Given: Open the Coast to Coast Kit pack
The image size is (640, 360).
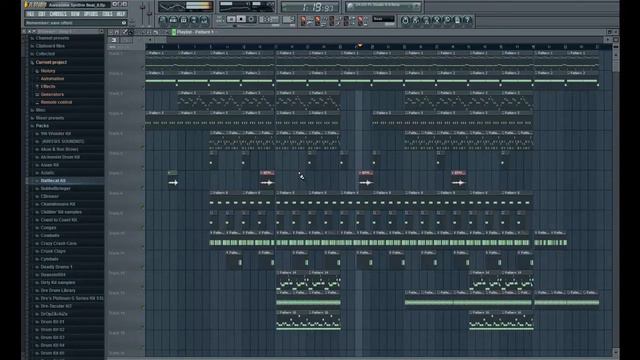Looking at the screenshot, I should [x=58, y=220].
